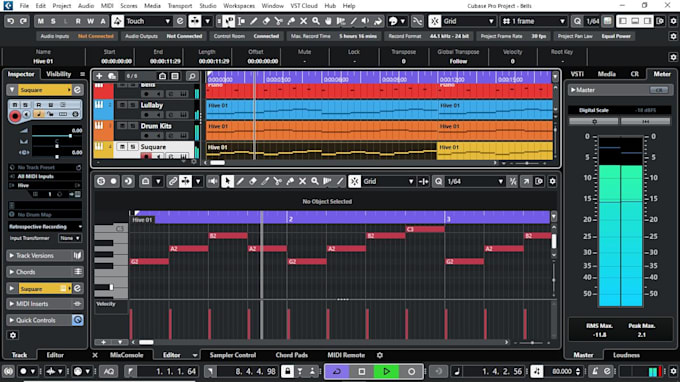Redo the action in main toolbar
Image resolution: width=680 pixels, height=382 pixels.
tap(23, 21)
